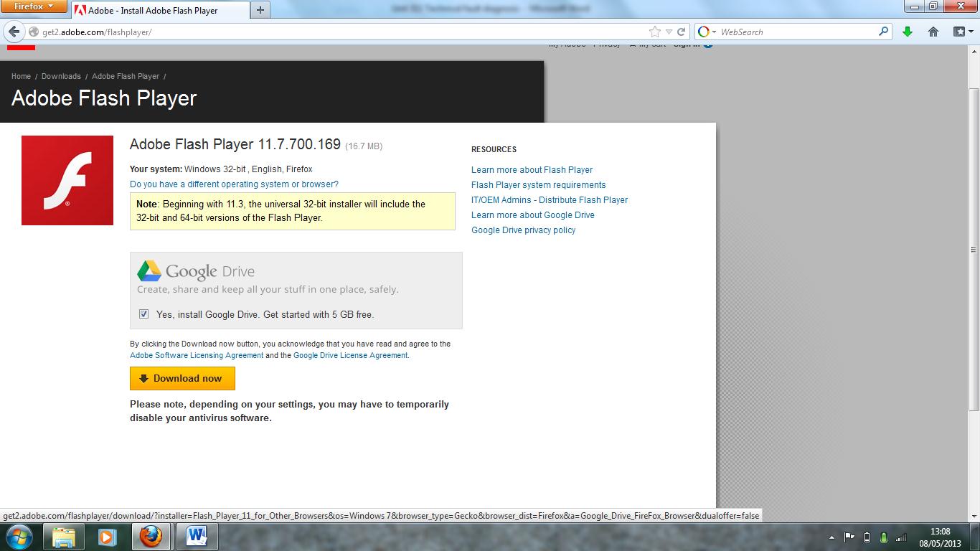Open different operating system or browser link

pyautogui.click(x=234, y=184)
